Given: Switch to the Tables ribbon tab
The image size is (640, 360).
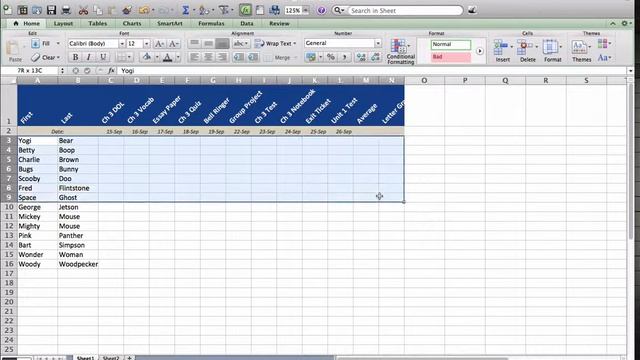Looking at the screenshot, I should 98,24.
